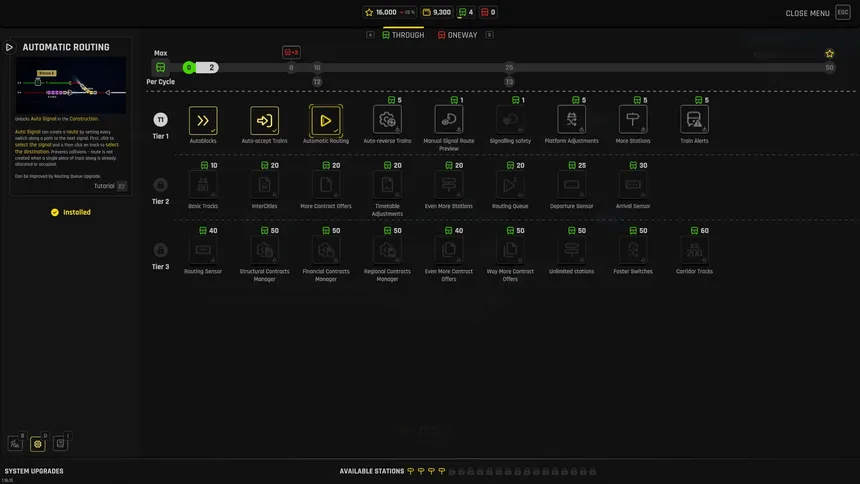Click the A key hint left of THROUGH
This screenshot has height=484, width=860.
click(370, 35)
